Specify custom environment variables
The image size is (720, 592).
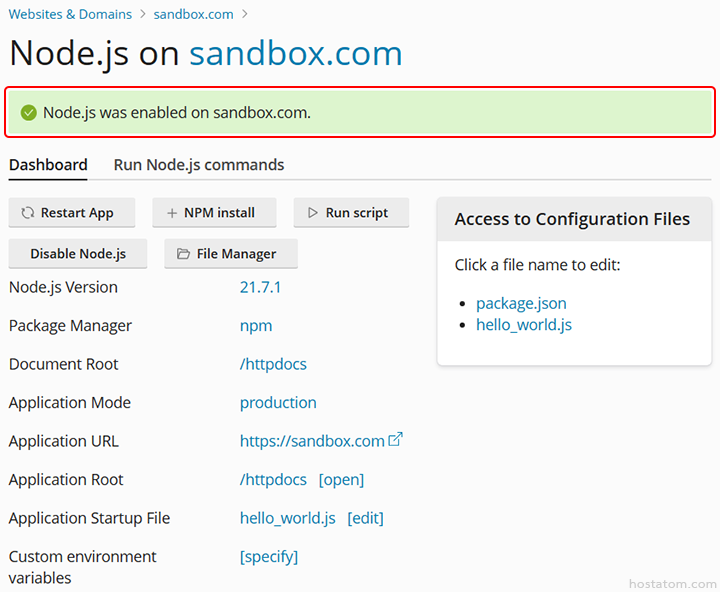[269, 557]
